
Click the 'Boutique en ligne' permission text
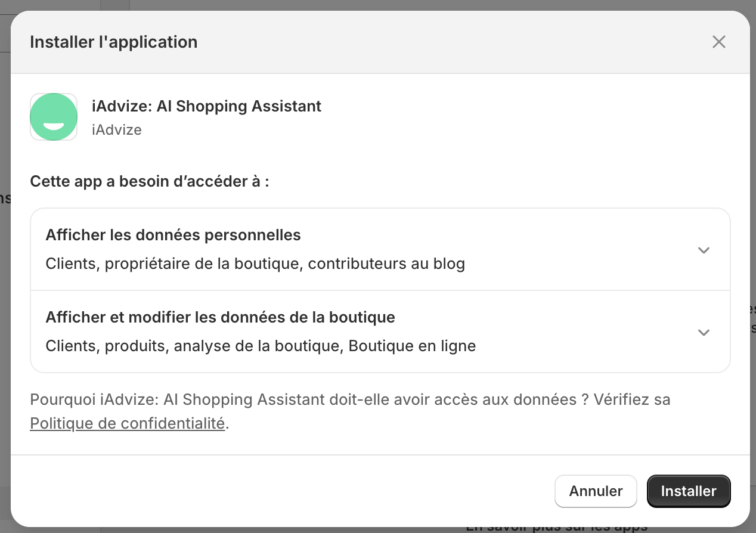click(x=412, y=346)
